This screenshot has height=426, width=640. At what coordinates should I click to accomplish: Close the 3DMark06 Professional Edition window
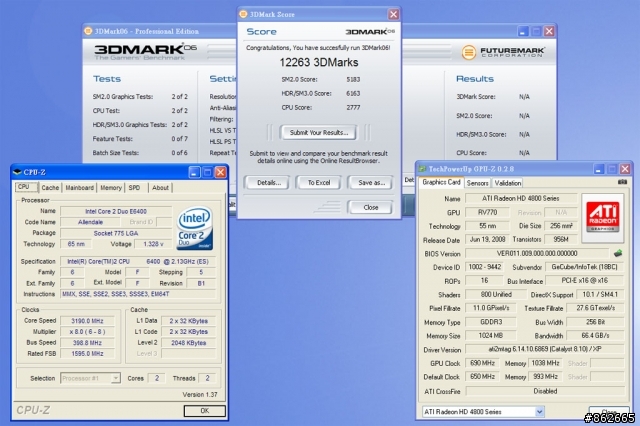549,31
